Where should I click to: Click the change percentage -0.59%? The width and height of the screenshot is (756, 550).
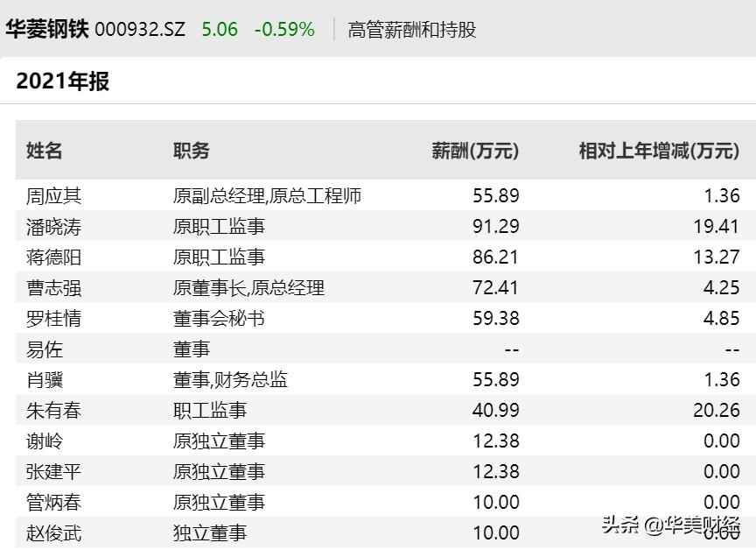283,28
